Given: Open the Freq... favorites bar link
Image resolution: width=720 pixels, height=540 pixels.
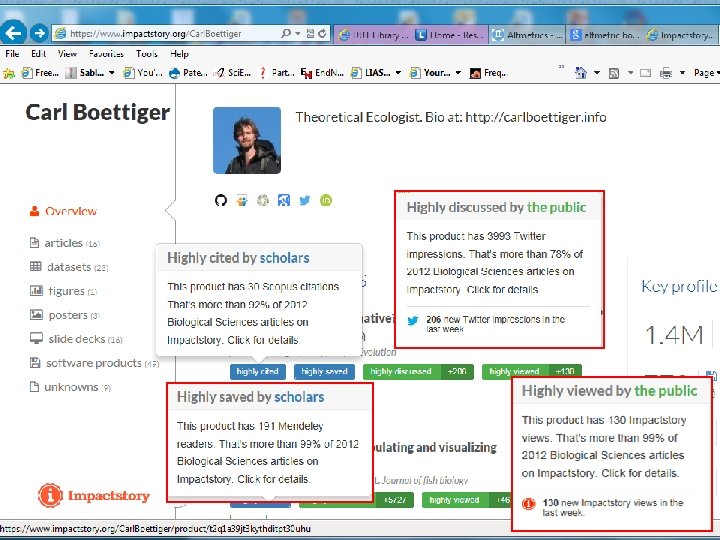Looking at the screenshot, I should click(489, 73).
